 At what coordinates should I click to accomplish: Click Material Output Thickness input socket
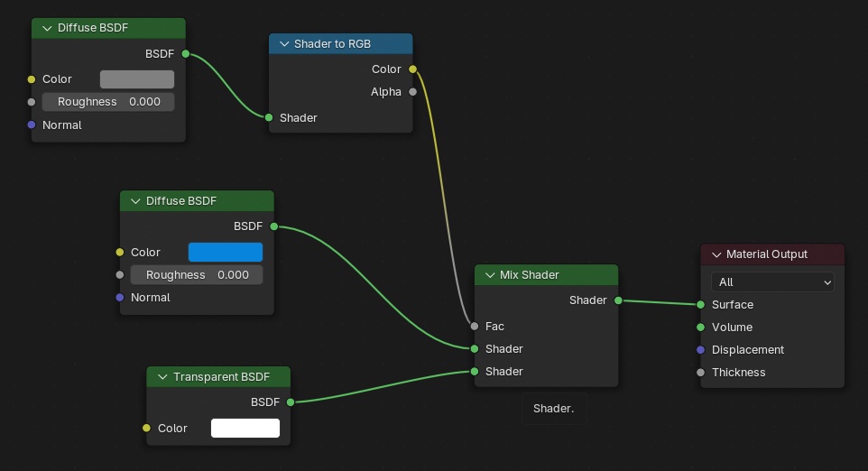pyautogui.click(x=700, y=373)
